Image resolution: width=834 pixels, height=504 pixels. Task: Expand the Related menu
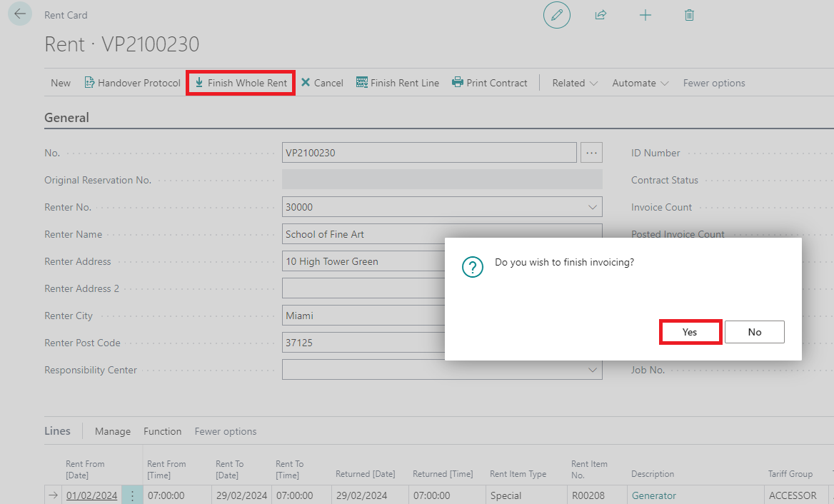575,83
